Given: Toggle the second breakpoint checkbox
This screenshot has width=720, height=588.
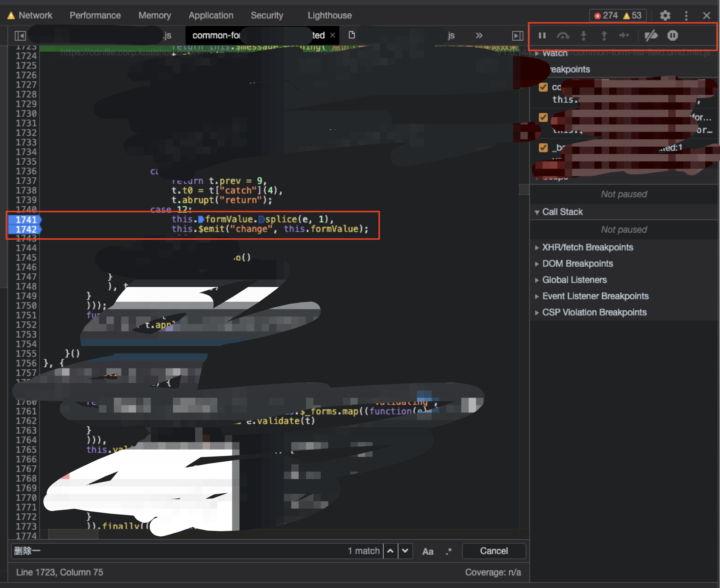Looking at the screenshot, I should click(x=543, y=117).
